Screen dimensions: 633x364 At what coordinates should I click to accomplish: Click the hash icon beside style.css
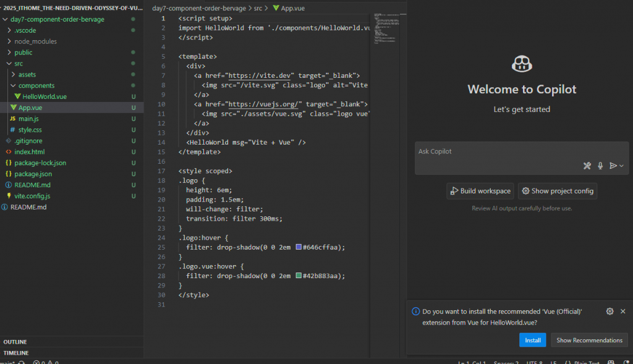(12, 130)
